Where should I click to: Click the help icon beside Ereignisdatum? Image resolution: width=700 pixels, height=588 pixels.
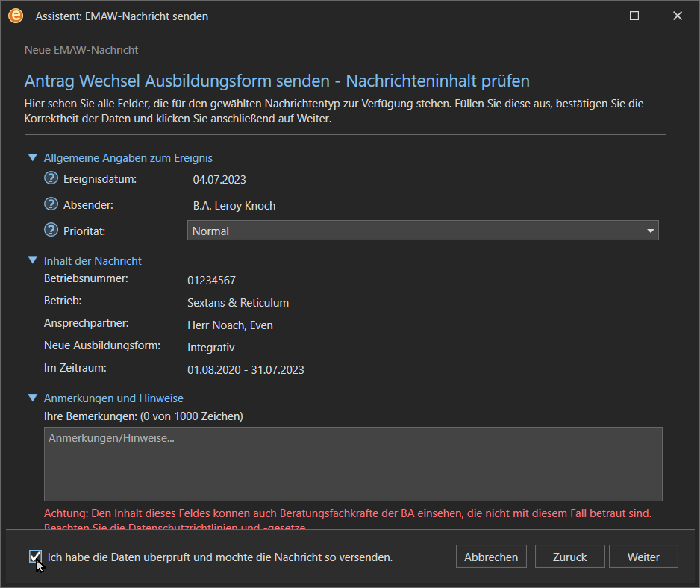coord(51,178)
